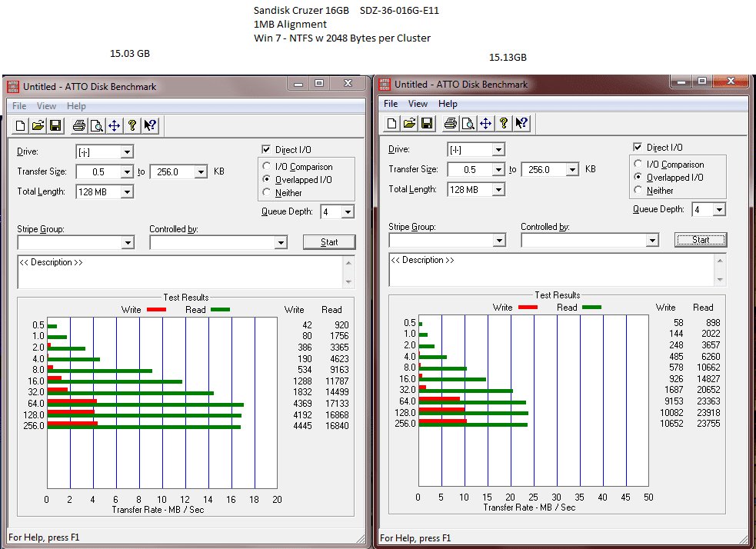Open Transfer Size 0.5 dropdown, left window
The height and width of the screenshot is (549, 756).
pyautogui.click(x=127, y=171)
